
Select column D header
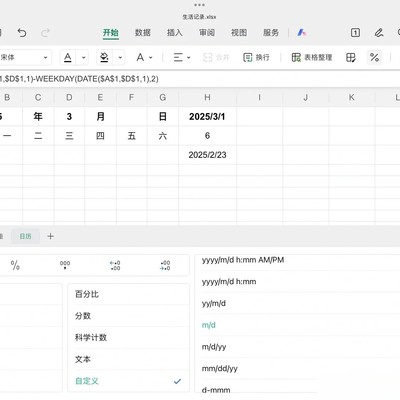click(69, 97)
